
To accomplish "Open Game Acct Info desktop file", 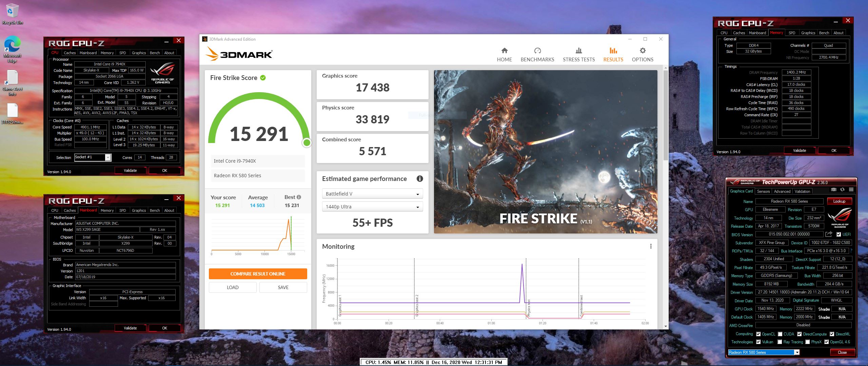I will click(12, 83).
